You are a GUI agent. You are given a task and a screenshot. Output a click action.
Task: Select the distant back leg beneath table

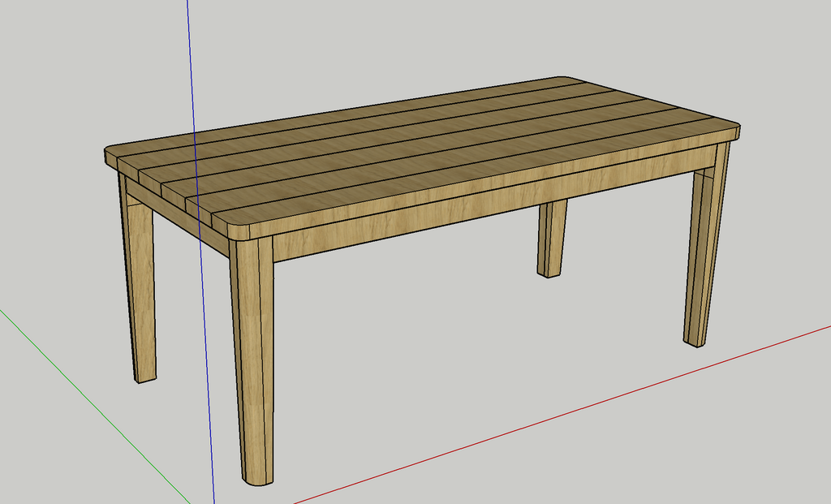[x=551, y=238]
